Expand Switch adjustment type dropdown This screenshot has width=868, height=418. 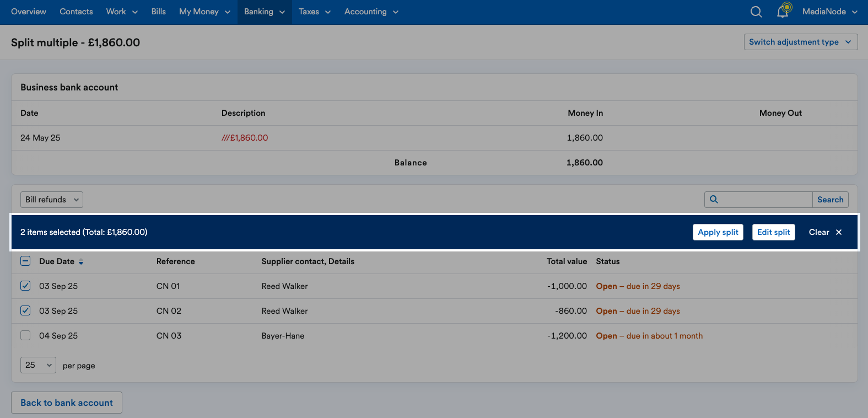click(801, 42)
